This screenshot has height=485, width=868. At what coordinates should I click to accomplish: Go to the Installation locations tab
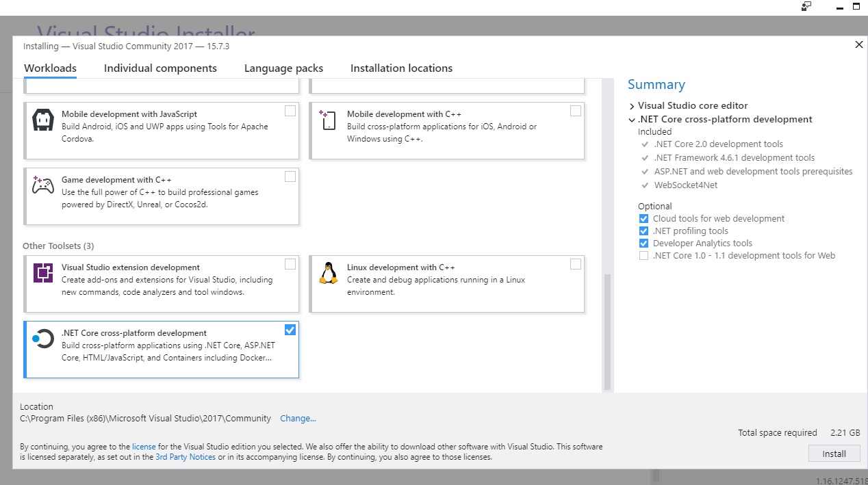[x=401, y=68]
